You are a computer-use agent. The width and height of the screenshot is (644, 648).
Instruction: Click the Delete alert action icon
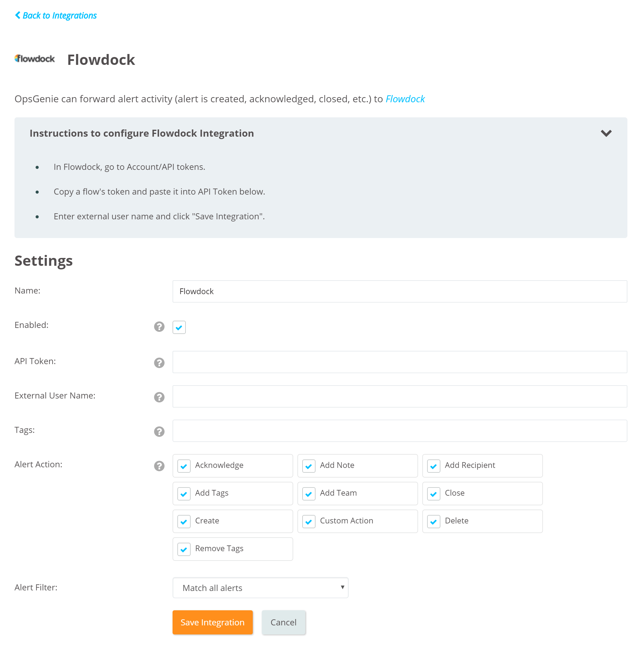(x=434, y=521)
